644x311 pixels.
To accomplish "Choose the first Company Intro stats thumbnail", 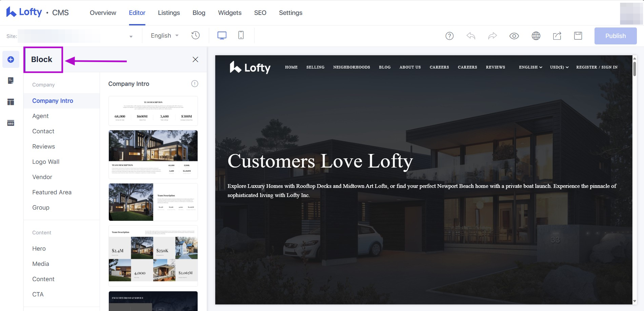I will point(153,111).
